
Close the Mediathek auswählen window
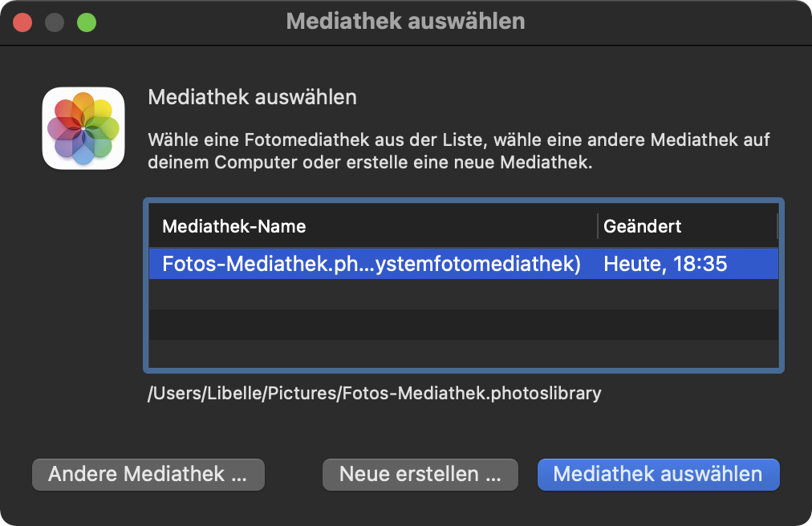click(x=22, y=22)
